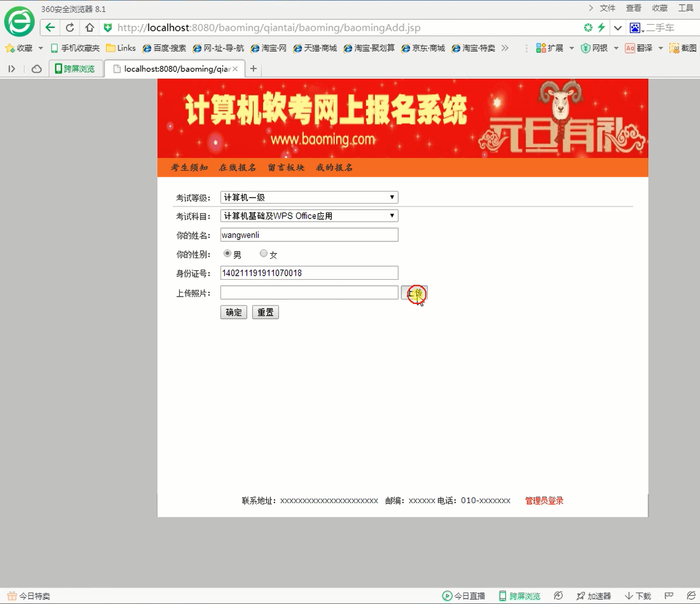Screen dimensions: 700x604
Task: Open 下载 downloads in status bar
Action: point(638,596)
